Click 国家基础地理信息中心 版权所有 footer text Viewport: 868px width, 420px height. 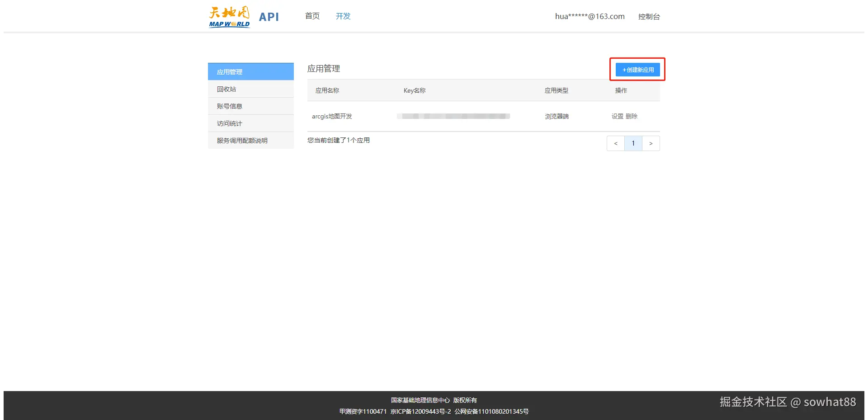tap(434, 400)
